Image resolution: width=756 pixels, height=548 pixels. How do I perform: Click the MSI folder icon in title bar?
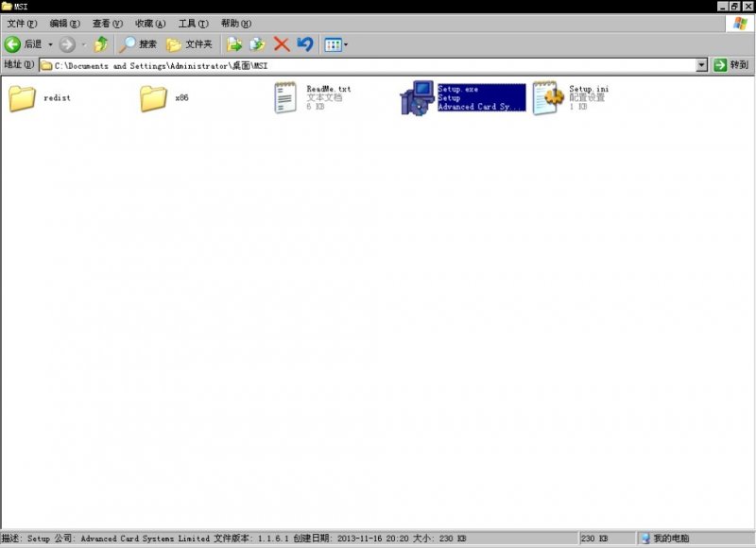point(7,7)
